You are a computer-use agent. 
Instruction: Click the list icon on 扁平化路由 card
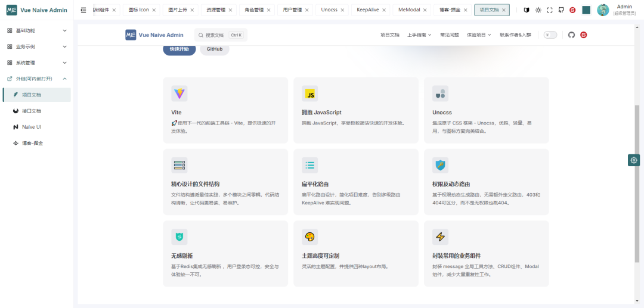click(x=309, y=165)
